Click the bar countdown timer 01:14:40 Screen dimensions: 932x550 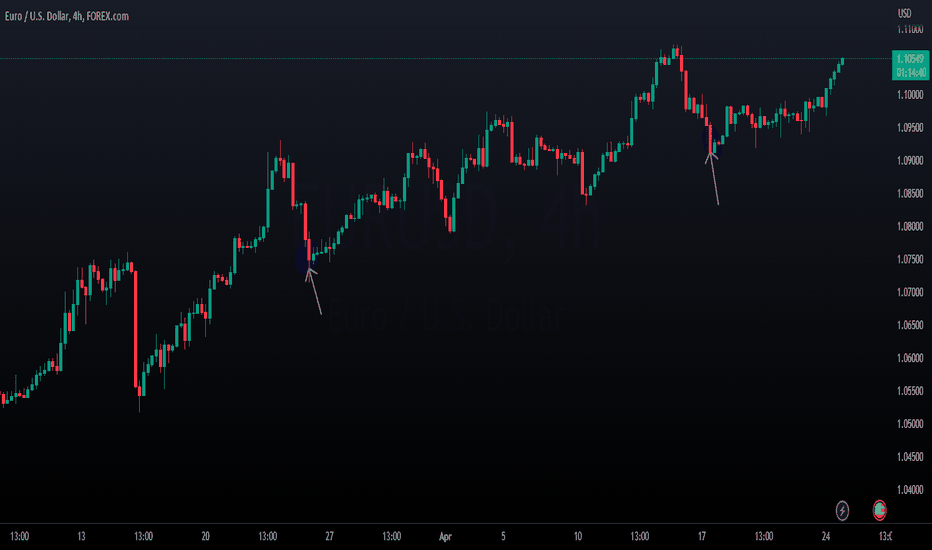click(911, 72)
